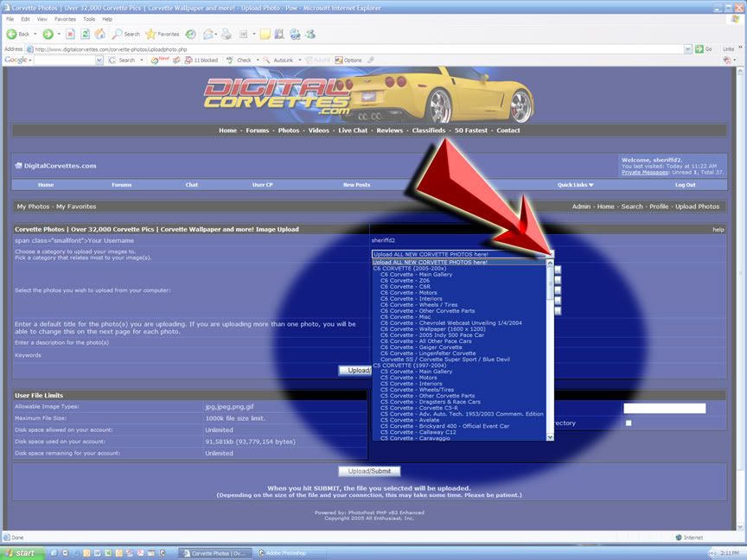Stop loading the page with the Stop icon
The image size is (747, 560).
tap(70, 34)
